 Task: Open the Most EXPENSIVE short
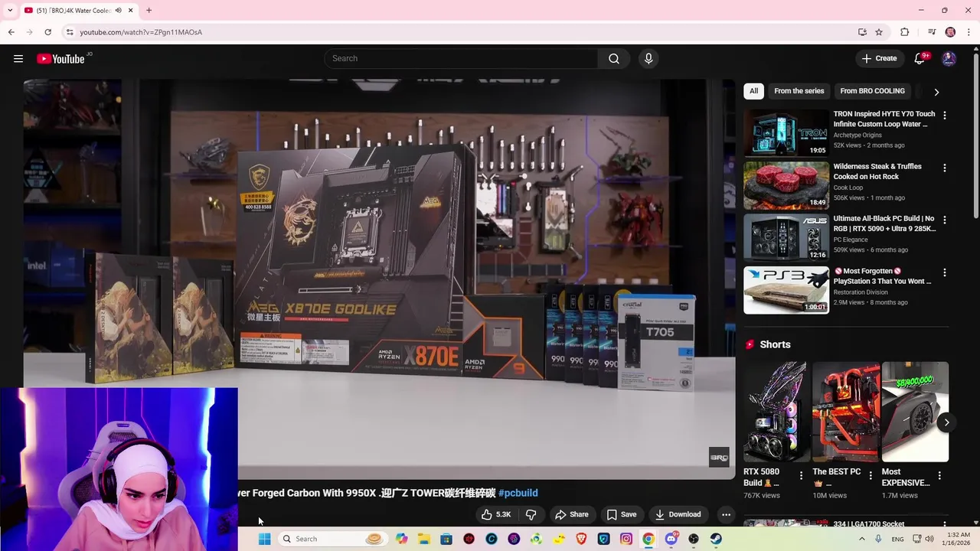pyautogui.click(x=914, y=412)
